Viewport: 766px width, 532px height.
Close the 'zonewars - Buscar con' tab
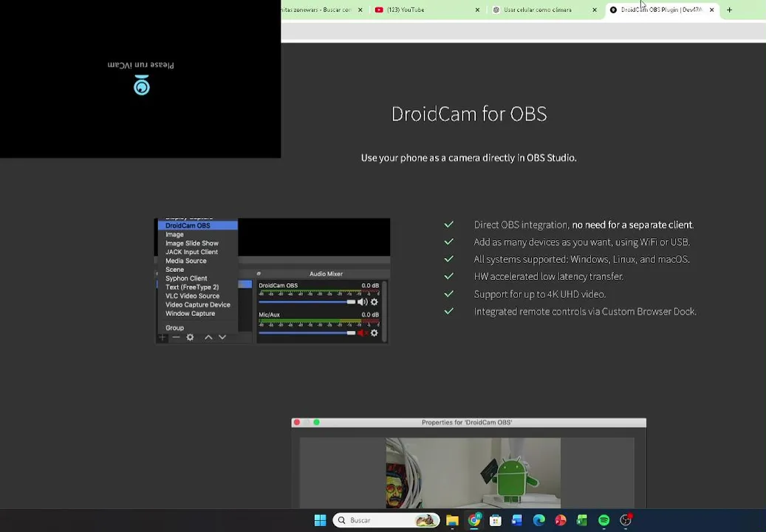(x=360, y=10)
